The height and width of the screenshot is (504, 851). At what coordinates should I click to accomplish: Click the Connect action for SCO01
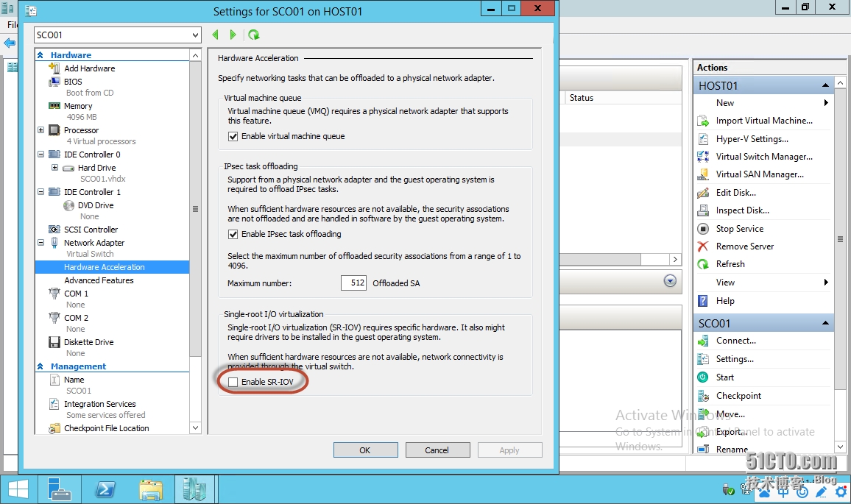click(x=735, y=341)
